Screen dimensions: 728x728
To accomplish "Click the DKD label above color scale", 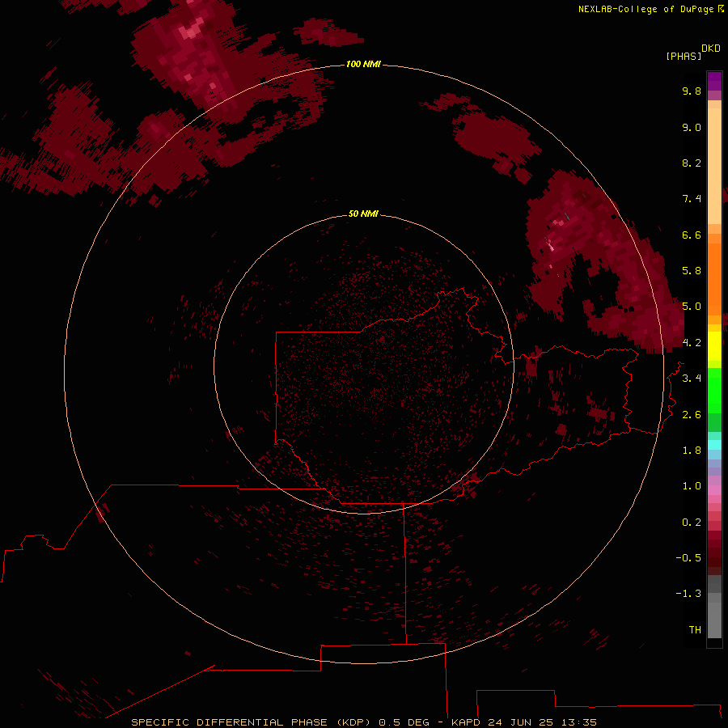I will pyautogui.click(x=711, y=49).
